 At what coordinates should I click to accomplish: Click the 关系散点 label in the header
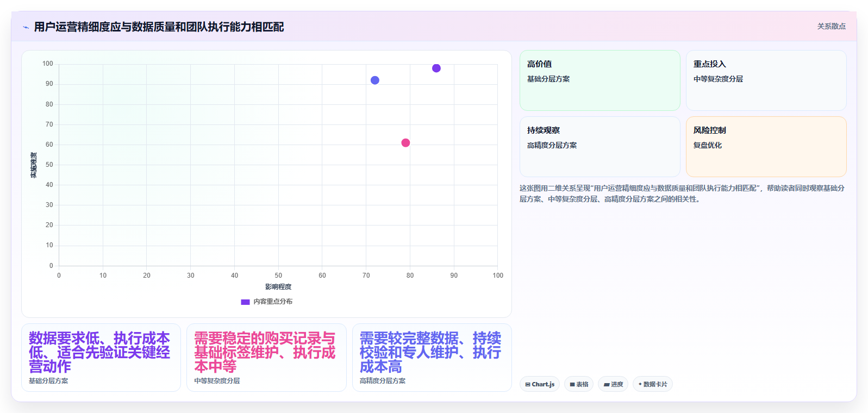pos(831,26)
